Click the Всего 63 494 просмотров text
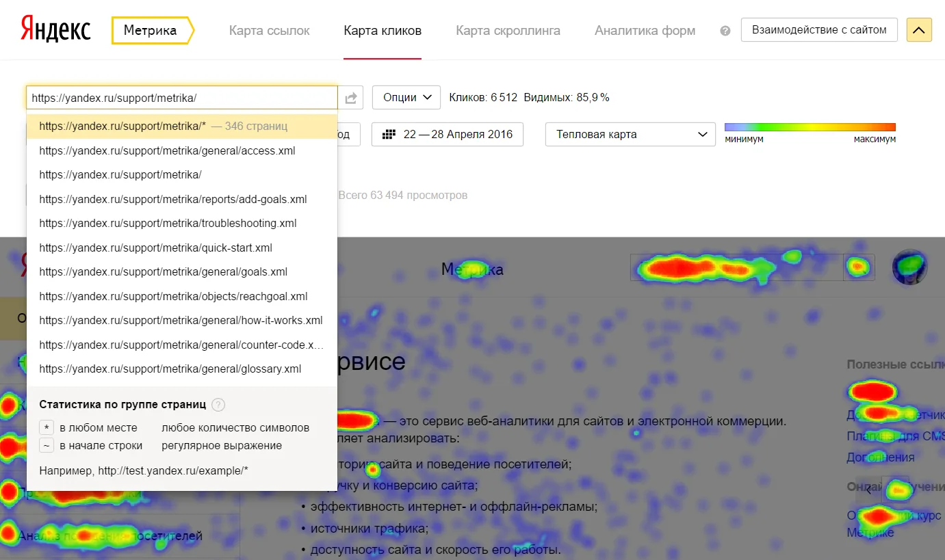 [x=403, y=196]
